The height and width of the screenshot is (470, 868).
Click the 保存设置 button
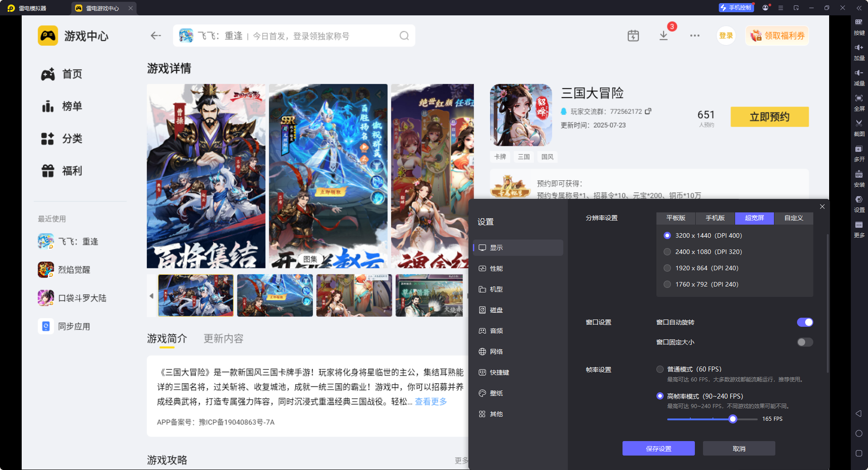658,448
